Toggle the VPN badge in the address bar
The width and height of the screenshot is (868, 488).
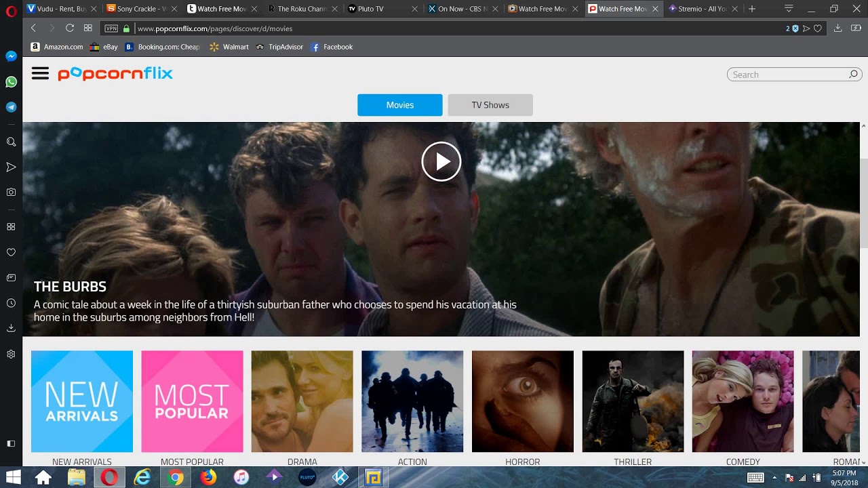tap(111, 28)
